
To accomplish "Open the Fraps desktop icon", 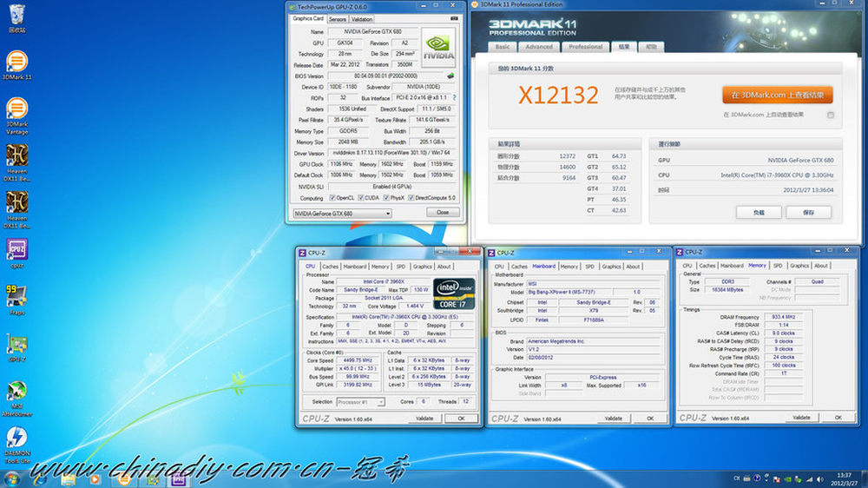I will tap(16, 300).
